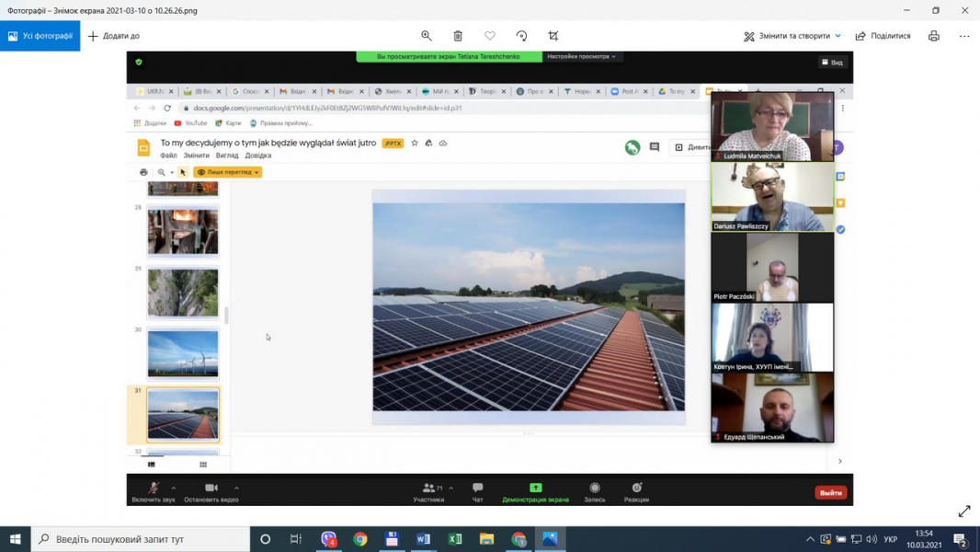This screenshot has height=552, width=980.
Task: Open Excel from the taskbar
Action: (x=455, y=539)
